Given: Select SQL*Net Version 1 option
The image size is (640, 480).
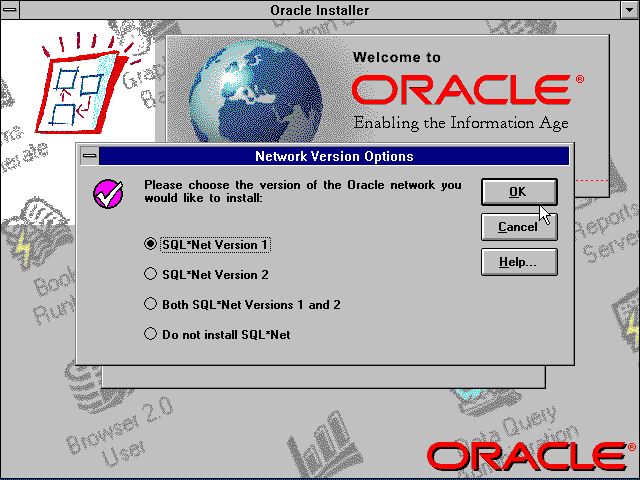Looking at the screenshot, I should [x=151, y=243].
